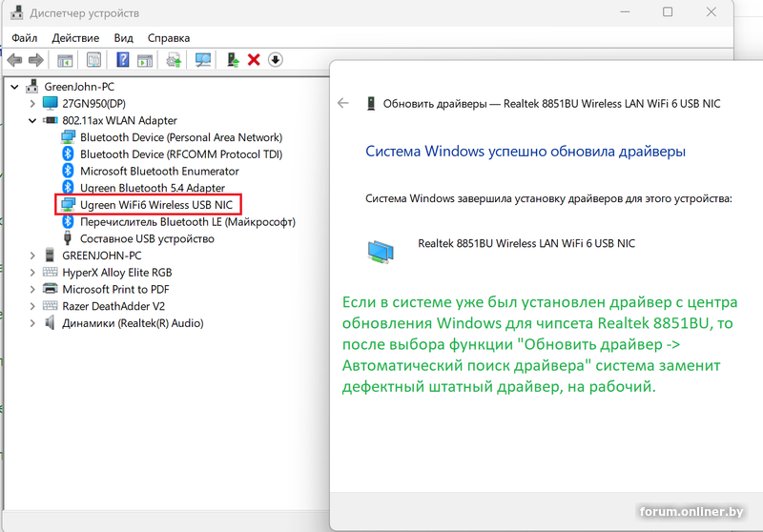Select GreenJohn-PC root tree item
The height and width of the screenshot is (532, 763).
tap(79, 87)
